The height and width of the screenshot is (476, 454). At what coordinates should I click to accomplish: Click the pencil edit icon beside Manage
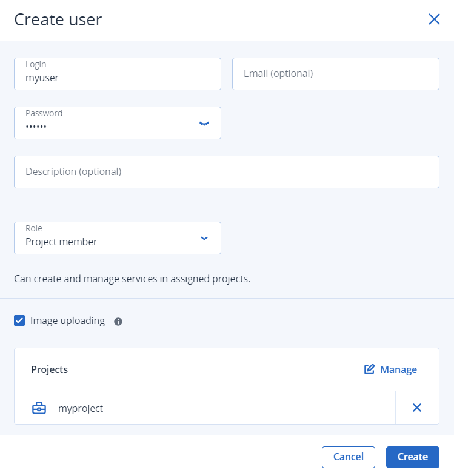(x=369, y=369)
